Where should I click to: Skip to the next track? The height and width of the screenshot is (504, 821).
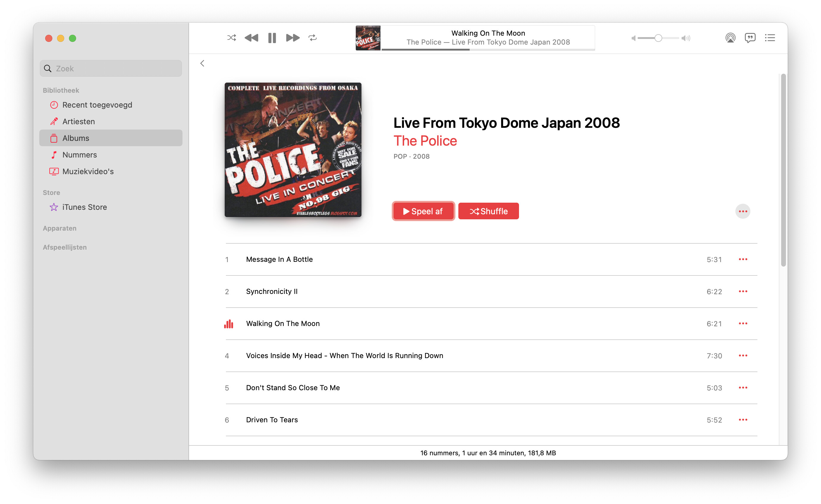coord(293,38)
